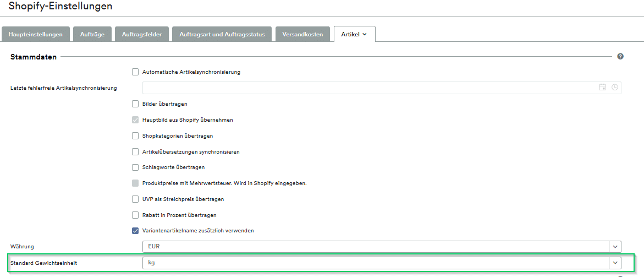Open the Stammdaten help question mark icon
Viewport: 644px width, 277px height.
[x=620, y=56]
